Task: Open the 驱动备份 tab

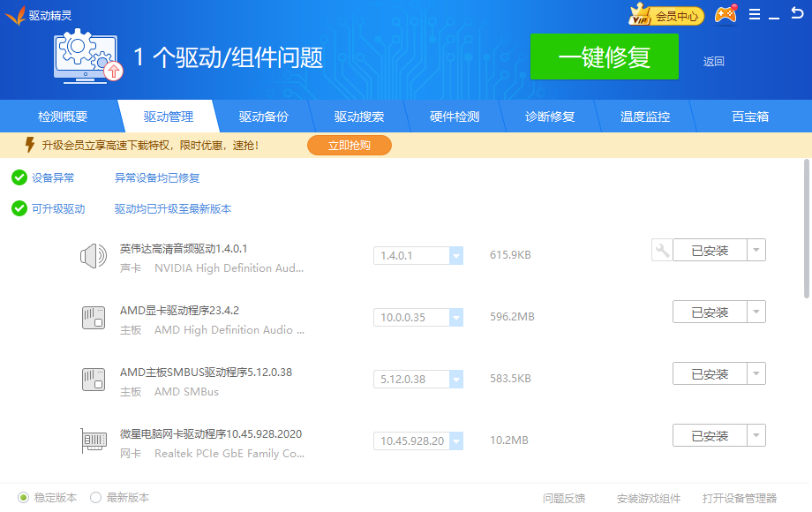Action: 264,117
